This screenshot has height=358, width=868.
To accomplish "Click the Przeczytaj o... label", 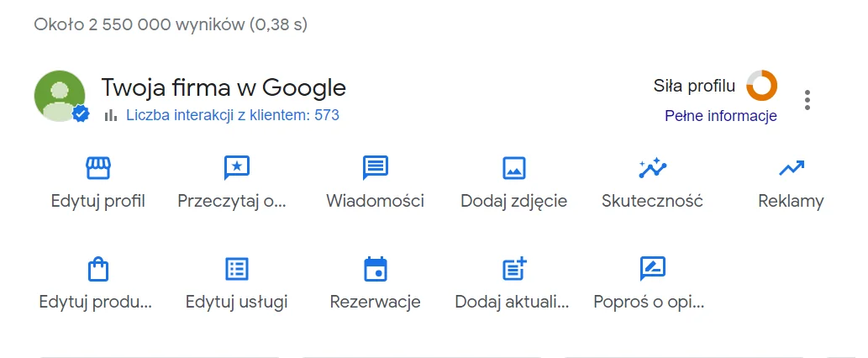I will pyautogui.click(x=232, y=201).
